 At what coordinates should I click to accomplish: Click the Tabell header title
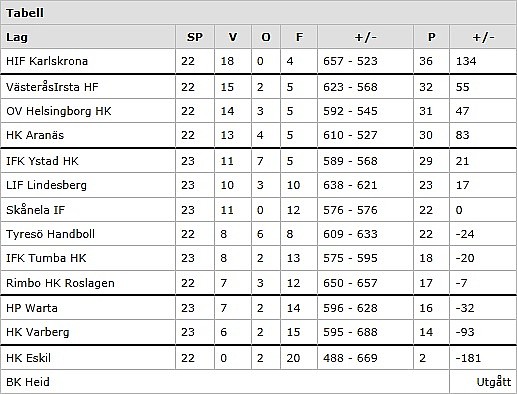[25, 13]
